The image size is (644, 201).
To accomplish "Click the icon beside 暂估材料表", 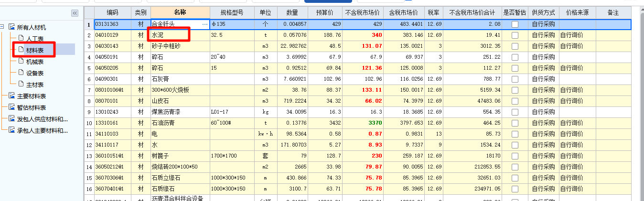I will [x=11, y=107].
